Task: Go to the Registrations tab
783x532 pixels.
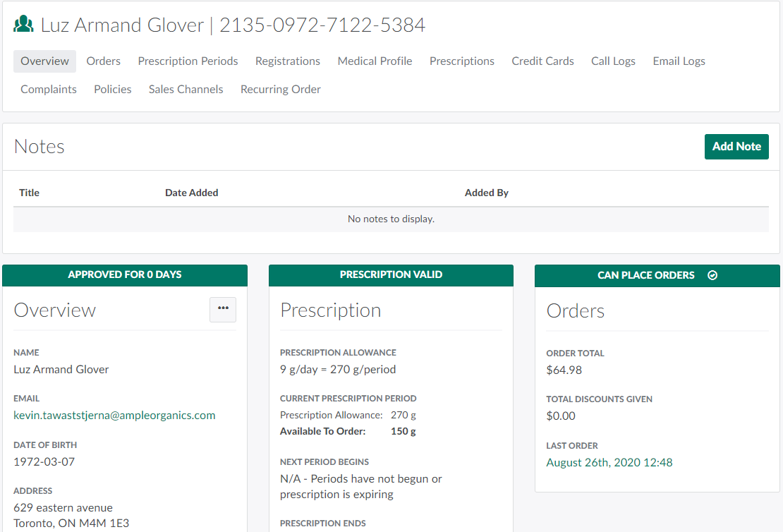Action: [x=288, y=61]
